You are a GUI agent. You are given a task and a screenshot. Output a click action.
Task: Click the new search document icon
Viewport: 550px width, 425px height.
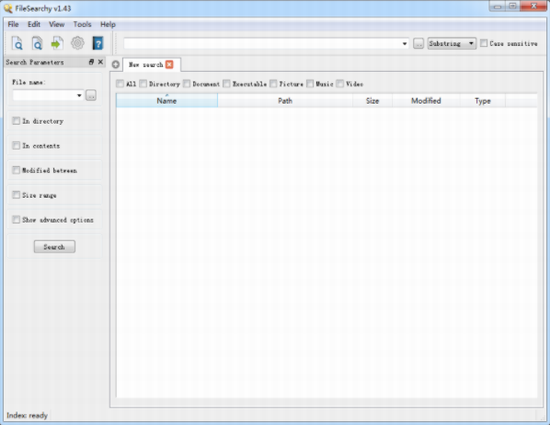[x=17, y=43]
